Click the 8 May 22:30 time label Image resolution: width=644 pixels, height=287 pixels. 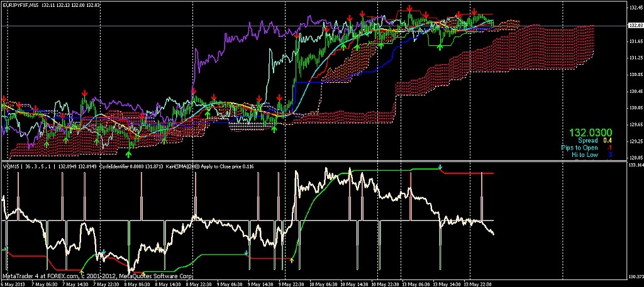coord(199,284)
